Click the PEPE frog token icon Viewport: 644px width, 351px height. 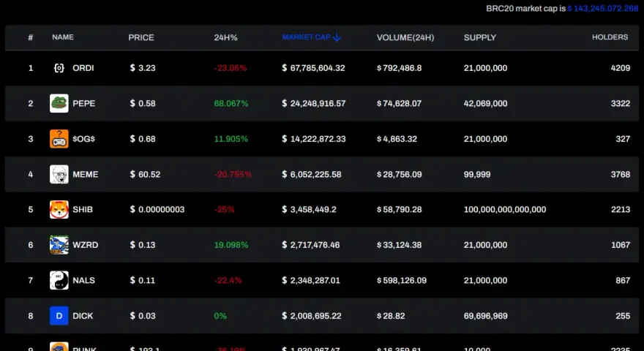[x=59, y=103]
